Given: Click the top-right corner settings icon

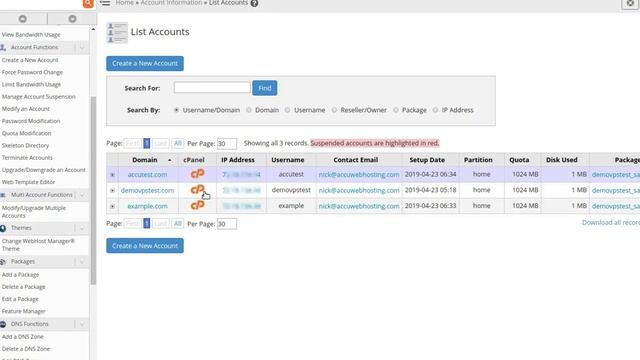Looking at the screenshot, I should pos(630,4).
